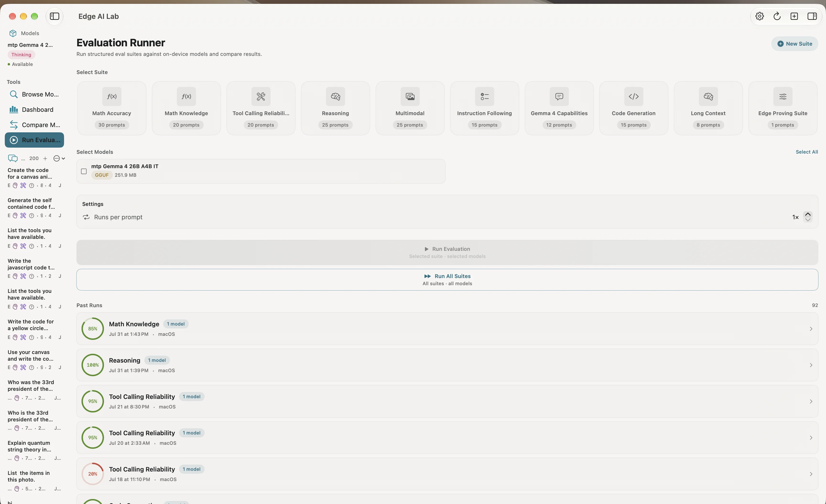Click the Reasoning brain suite icon
Image resolution: width=826 pixels, height=504 pixels.
(x=335, y=97)
